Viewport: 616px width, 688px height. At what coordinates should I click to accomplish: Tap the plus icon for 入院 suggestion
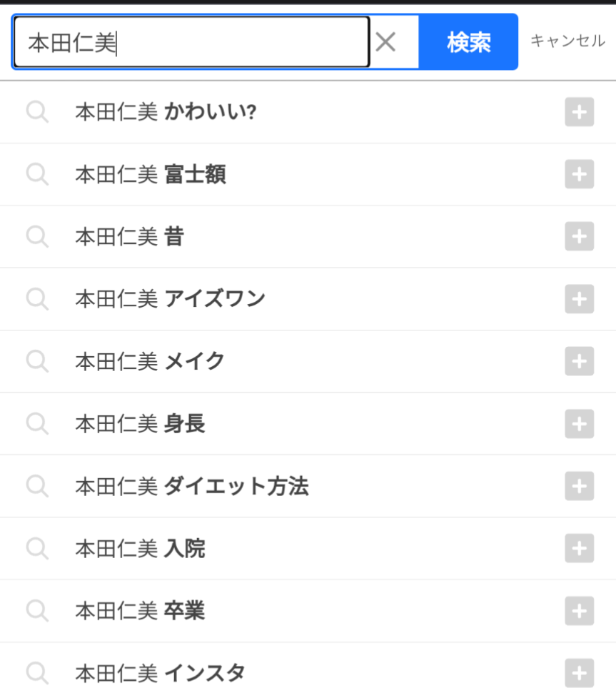(579, 548)
